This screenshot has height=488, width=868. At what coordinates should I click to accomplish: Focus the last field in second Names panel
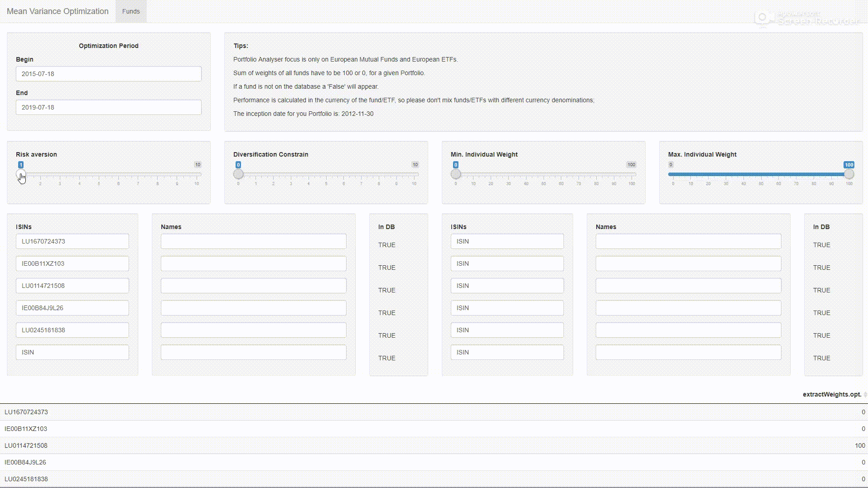pyautogui.click(x=689, y=352)
